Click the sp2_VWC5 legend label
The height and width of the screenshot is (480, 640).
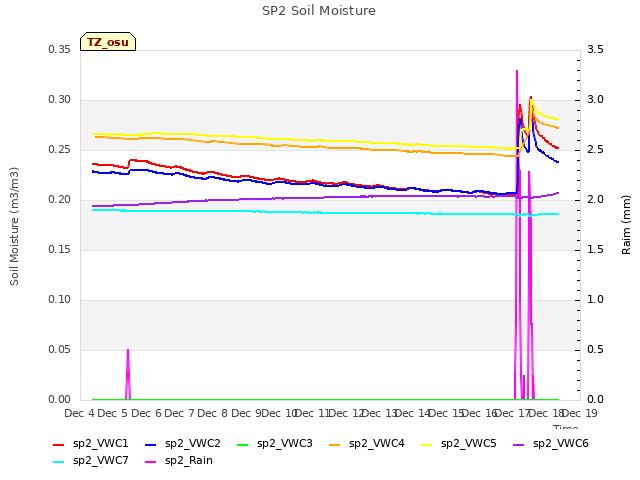tap(469, 443)
